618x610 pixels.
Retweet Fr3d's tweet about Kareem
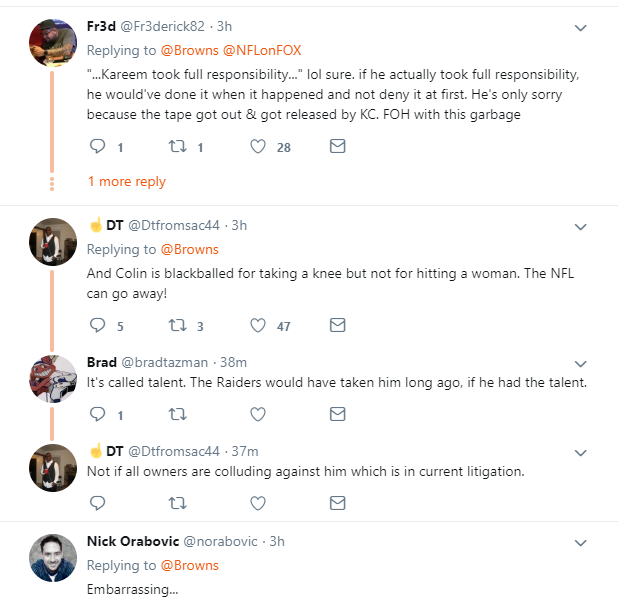pos(177,147)
